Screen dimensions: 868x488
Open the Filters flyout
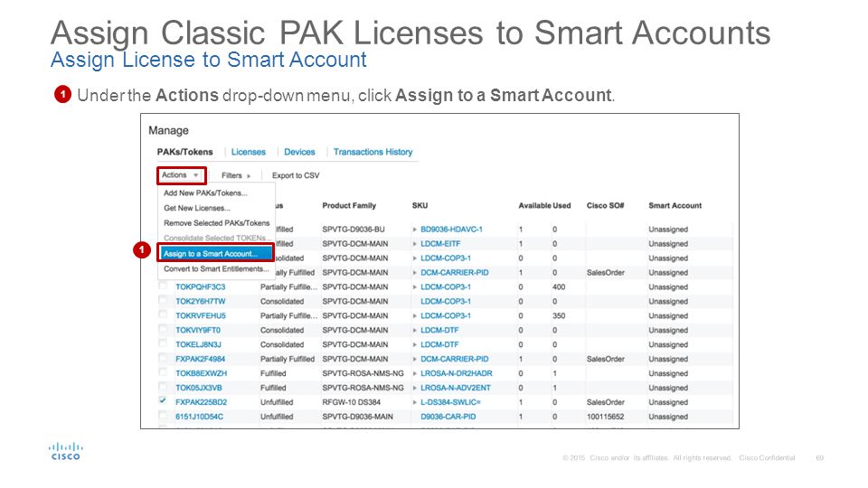click(236, 175)
